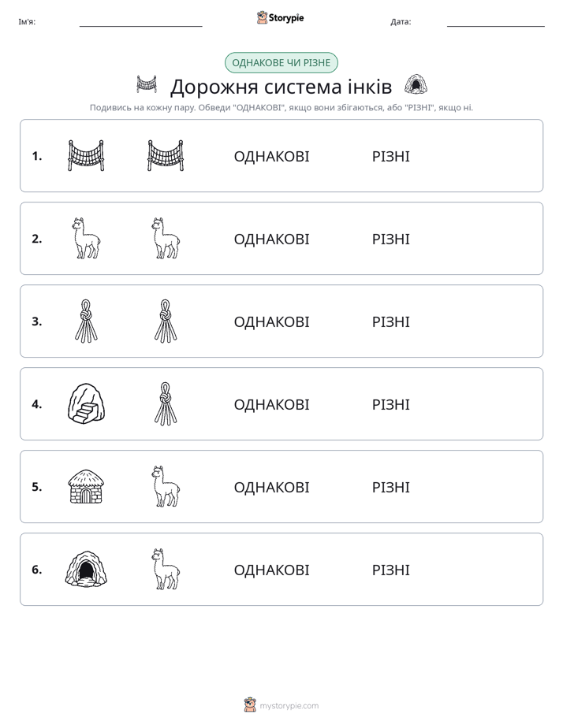
Task: Click the thatched stone hut in row 5
Action: click(86, 487)
